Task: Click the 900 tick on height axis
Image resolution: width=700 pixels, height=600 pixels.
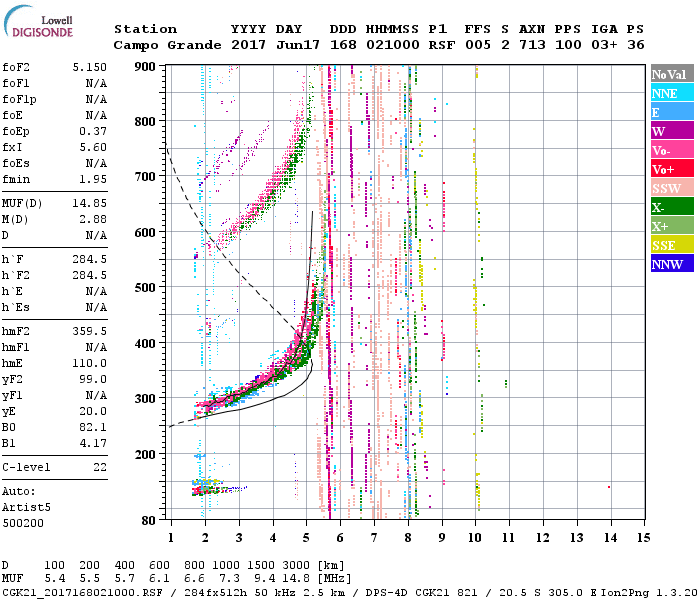Action: 144,66
